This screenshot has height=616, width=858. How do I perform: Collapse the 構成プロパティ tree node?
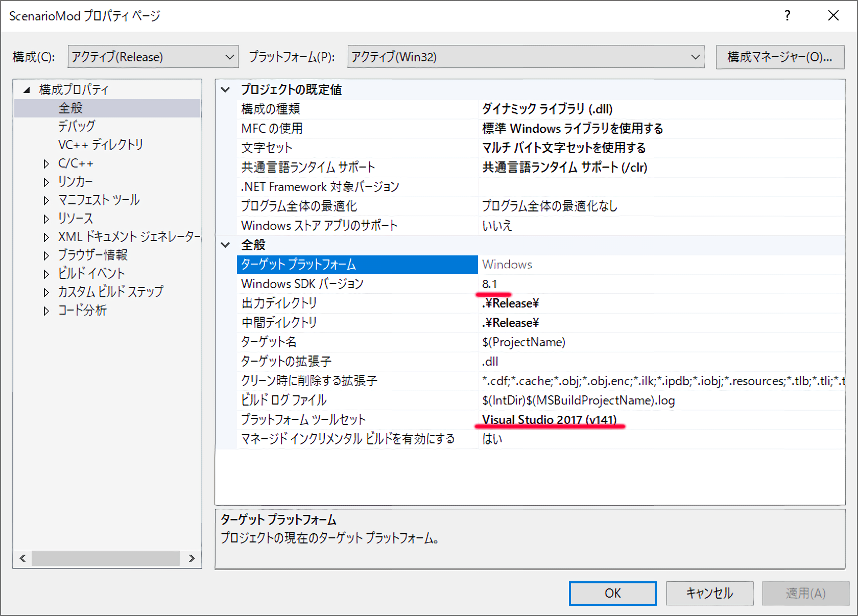[27, 90]
